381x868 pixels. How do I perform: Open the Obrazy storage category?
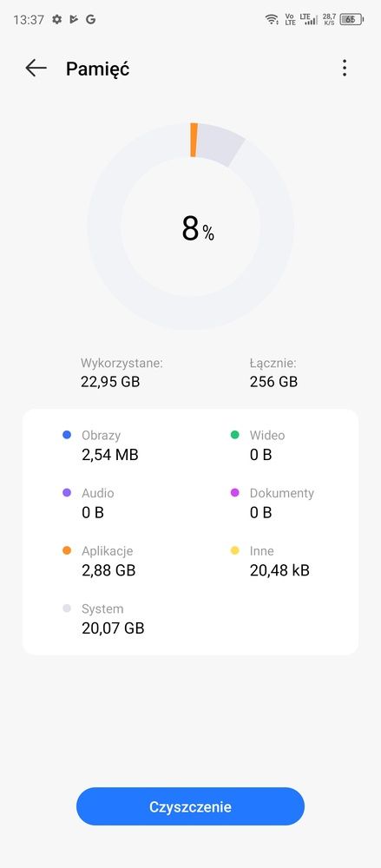click(x=101, y=445)
